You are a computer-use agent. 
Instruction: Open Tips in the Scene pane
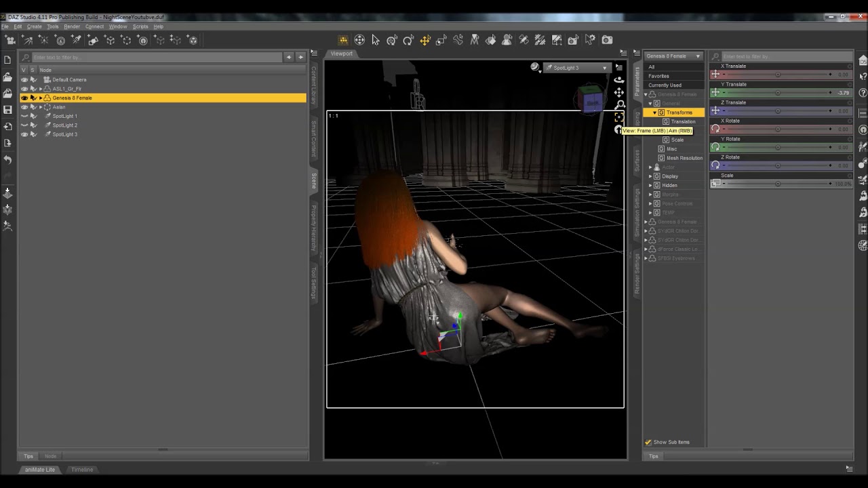(x=28, y=456)
